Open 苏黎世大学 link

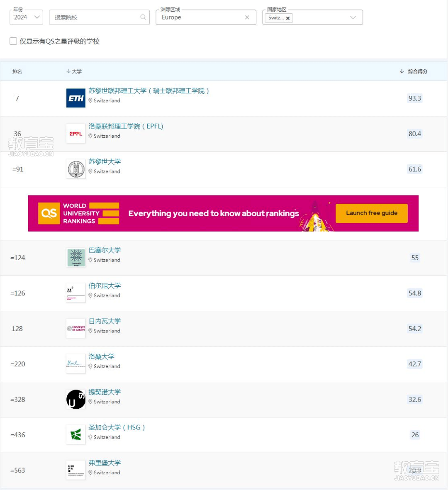tap(105, 161)
